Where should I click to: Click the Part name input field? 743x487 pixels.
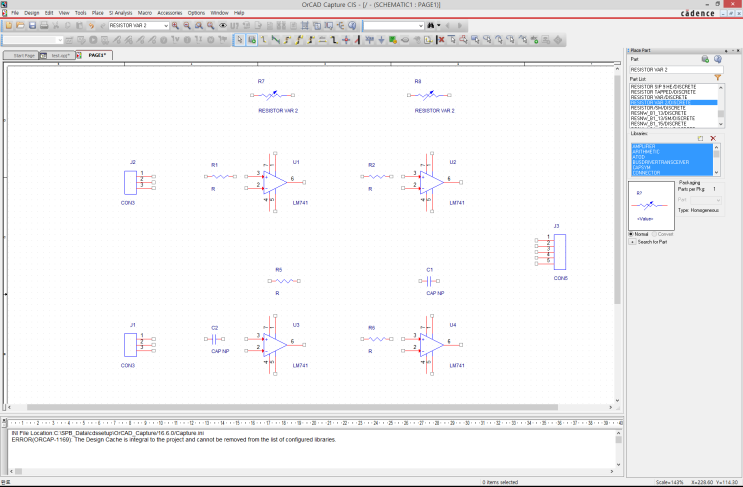click(676, 70)
